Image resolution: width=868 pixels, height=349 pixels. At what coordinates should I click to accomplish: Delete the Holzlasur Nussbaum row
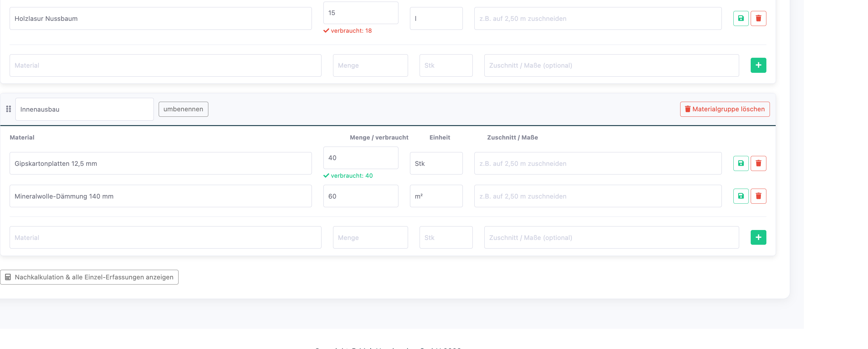[758, 18]
